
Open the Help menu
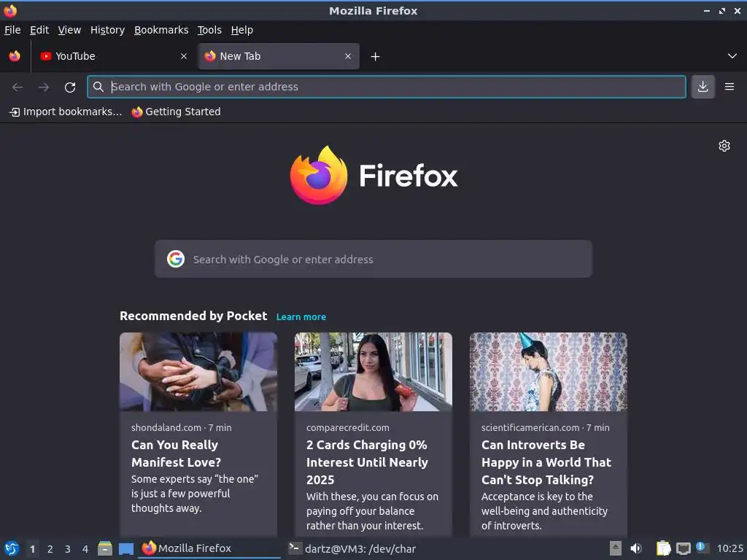pos(242,30)
